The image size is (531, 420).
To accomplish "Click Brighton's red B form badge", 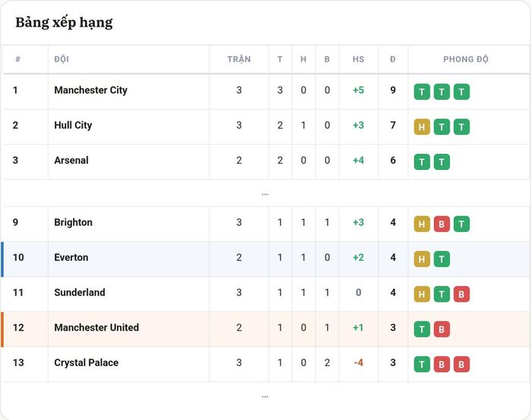I will click(441, 224).
